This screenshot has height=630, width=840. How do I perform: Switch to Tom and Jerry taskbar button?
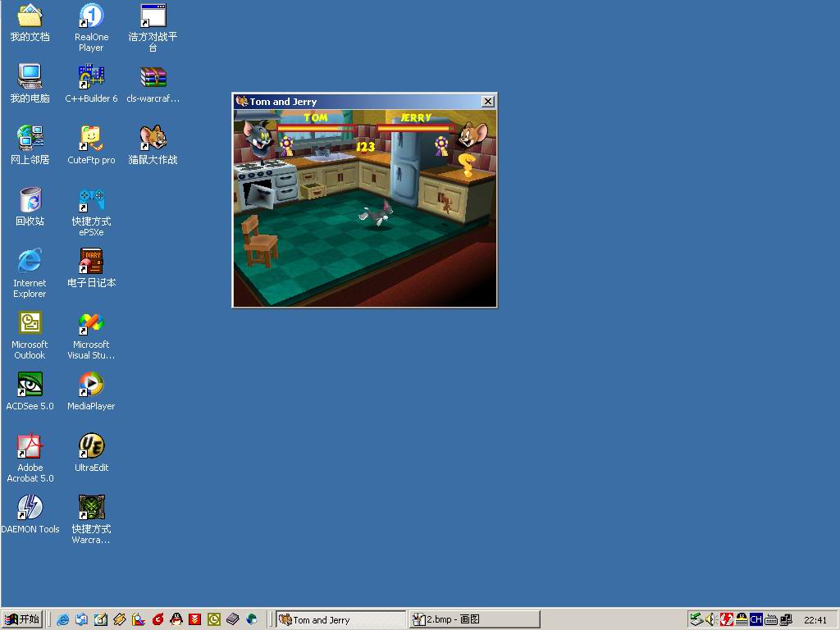tap(340, 620)
